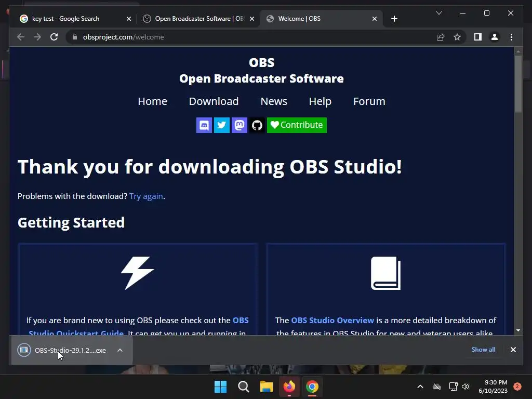
Task: Click the green Contribute button
Action: tap(297, 125)
